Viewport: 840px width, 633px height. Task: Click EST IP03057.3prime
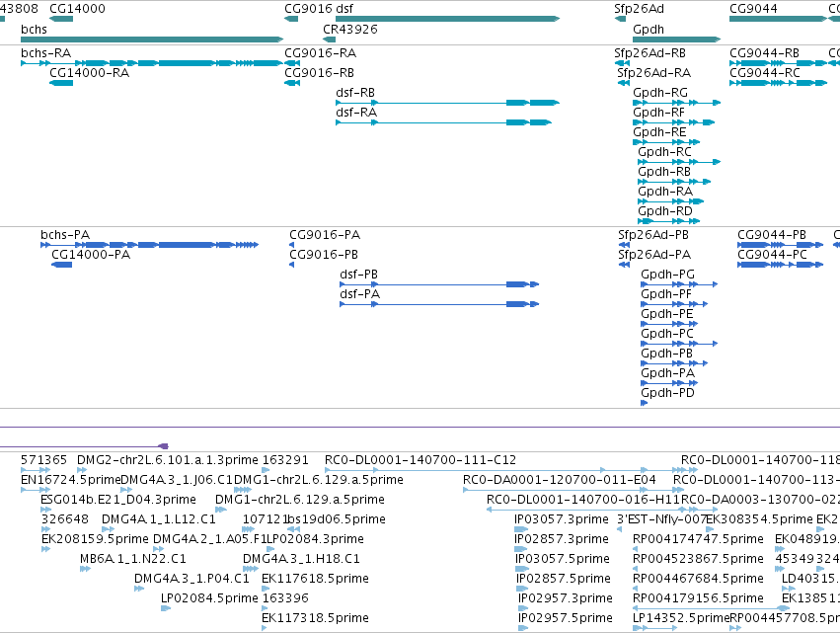point(521,529)
